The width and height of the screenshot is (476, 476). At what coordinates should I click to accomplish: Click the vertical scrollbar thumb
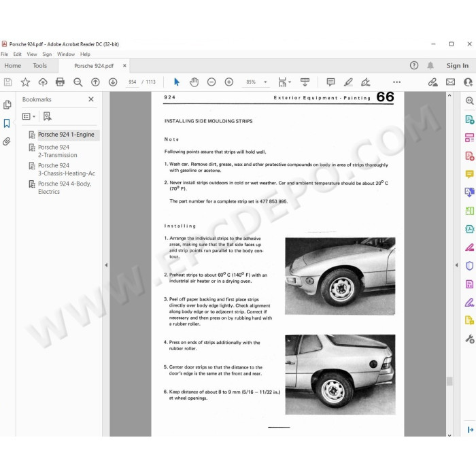click(449, 381)
